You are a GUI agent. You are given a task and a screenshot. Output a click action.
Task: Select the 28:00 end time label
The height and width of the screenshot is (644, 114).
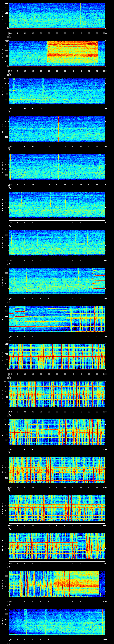[105, 147]
